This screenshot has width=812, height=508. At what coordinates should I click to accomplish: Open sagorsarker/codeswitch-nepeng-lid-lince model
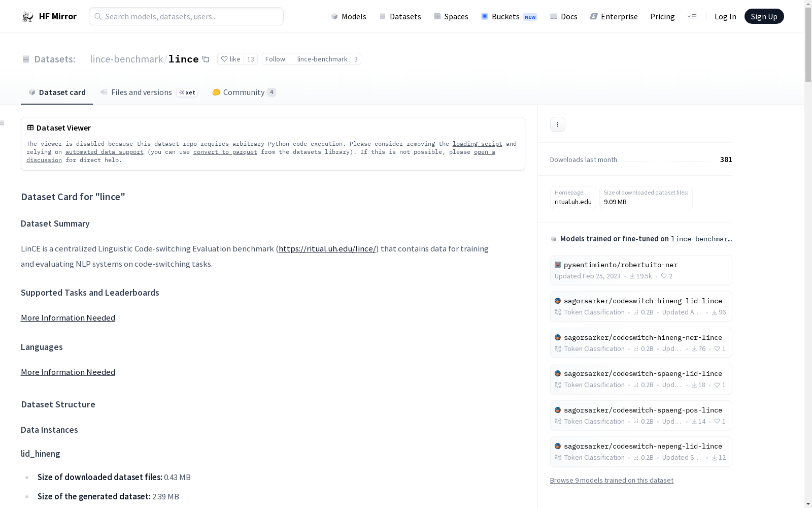[x=641, y=452]
